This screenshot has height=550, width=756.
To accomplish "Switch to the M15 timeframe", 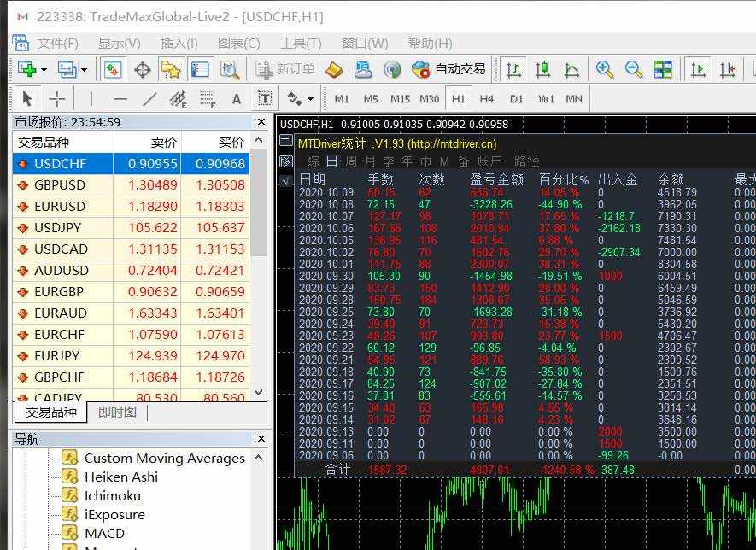I will click(x=400, y=98).
